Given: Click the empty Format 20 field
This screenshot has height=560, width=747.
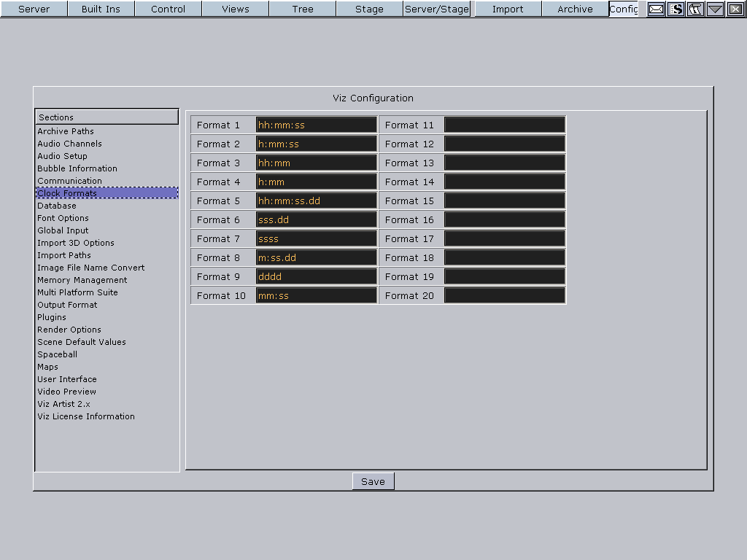Looking at the screenshot, I should coord(504,295).
